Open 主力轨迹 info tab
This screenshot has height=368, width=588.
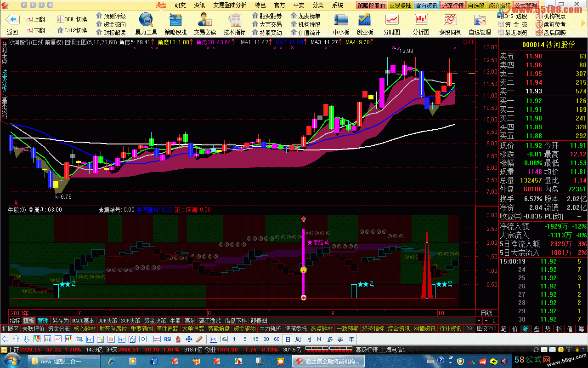pos(270,328)
